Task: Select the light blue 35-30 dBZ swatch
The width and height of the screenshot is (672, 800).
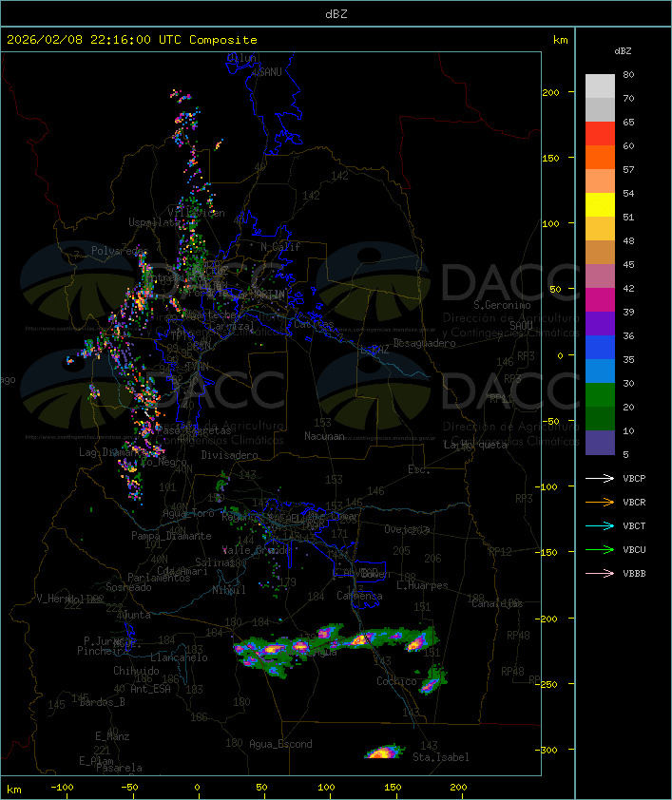Action: [x=600, y=371]
